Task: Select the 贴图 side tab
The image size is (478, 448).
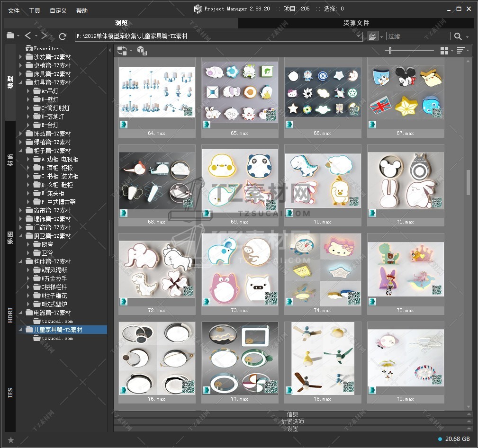Action: pos(10,237)
